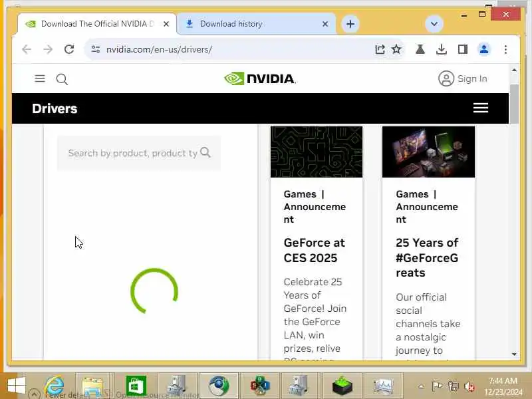The image size is (532, 399).
Task: Open 25 Years of #GeForceGreats article title
Action: coord(427,257)
